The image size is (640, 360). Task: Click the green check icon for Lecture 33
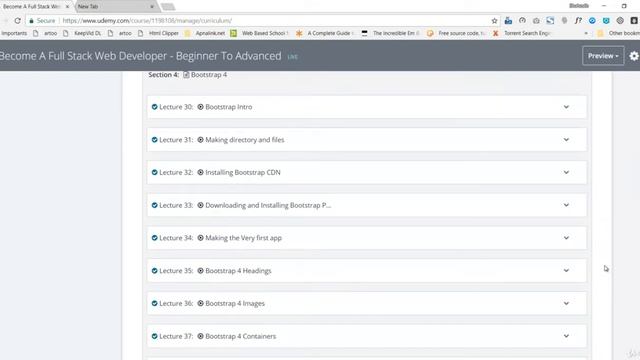[x=154, y=205]
